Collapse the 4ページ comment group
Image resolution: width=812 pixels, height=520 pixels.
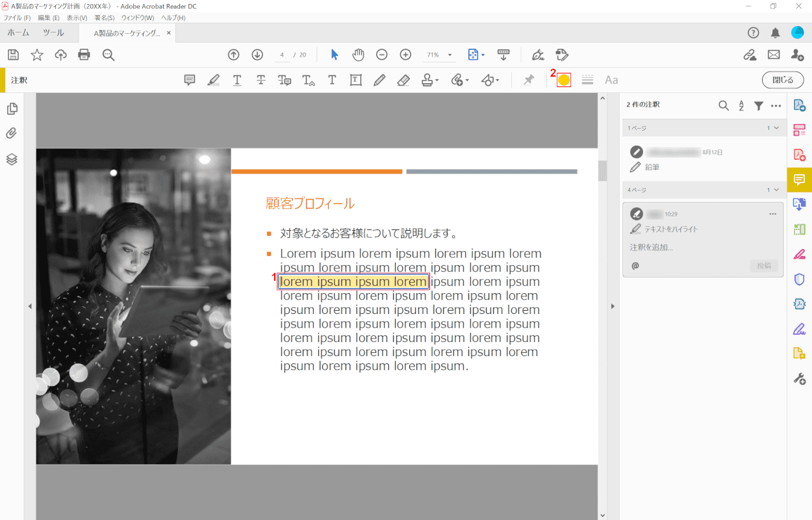coord(776,190)
